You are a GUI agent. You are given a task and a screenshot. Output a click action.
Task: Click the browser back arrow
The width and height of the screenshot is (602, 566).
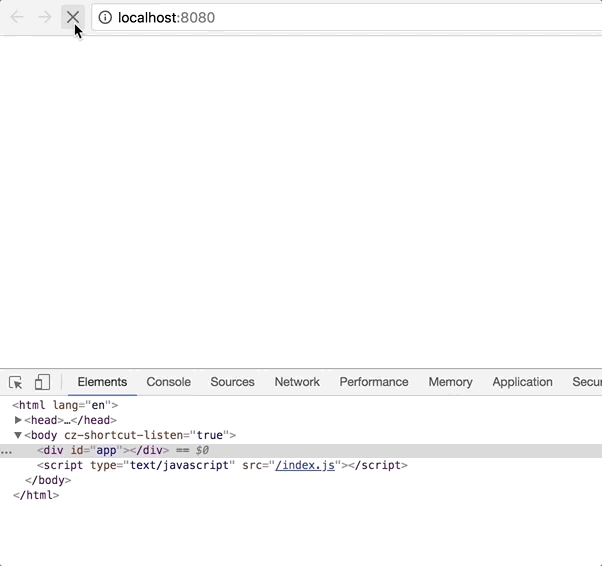click(17, 17)
